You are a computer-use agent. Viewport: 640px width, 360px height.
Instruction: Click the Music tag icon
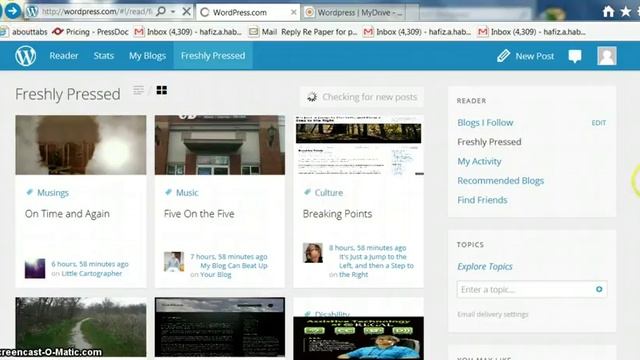168,192
